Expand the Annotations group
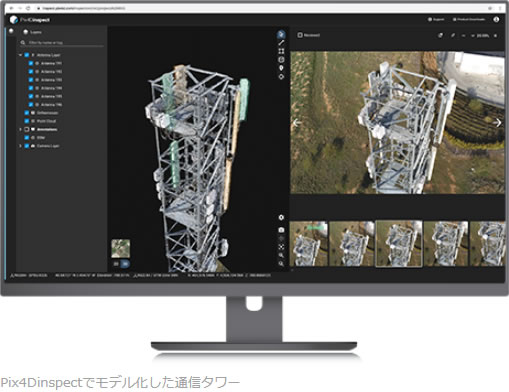Image resolution: width=509 pixels, height=392 pixels. click(x=20, y=129)
